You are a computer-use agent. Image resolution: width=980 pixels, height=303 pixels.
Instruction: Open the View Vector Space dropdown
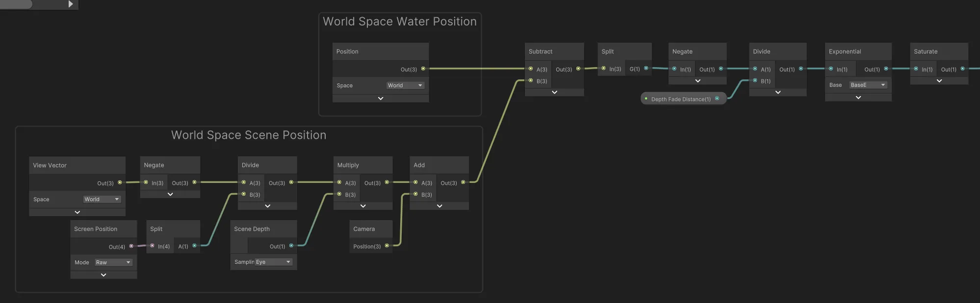point(102,199)
